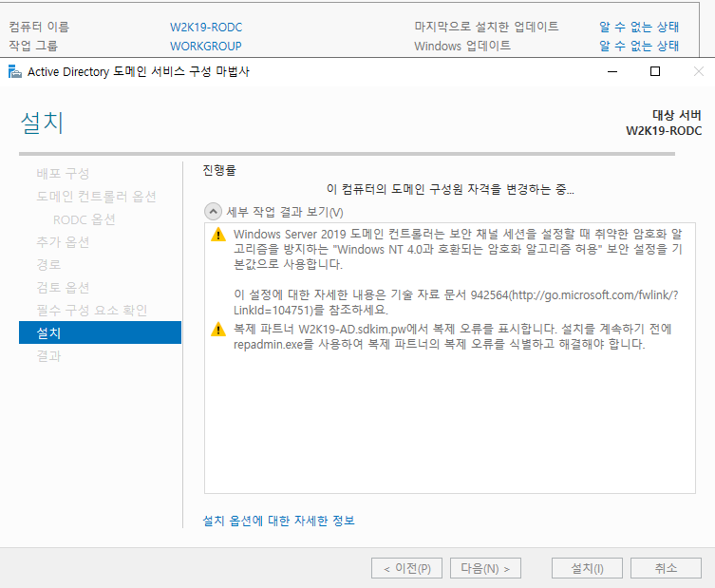Click the 컴퓨터 이름 label in Server Manager

(x=39, y=27)
